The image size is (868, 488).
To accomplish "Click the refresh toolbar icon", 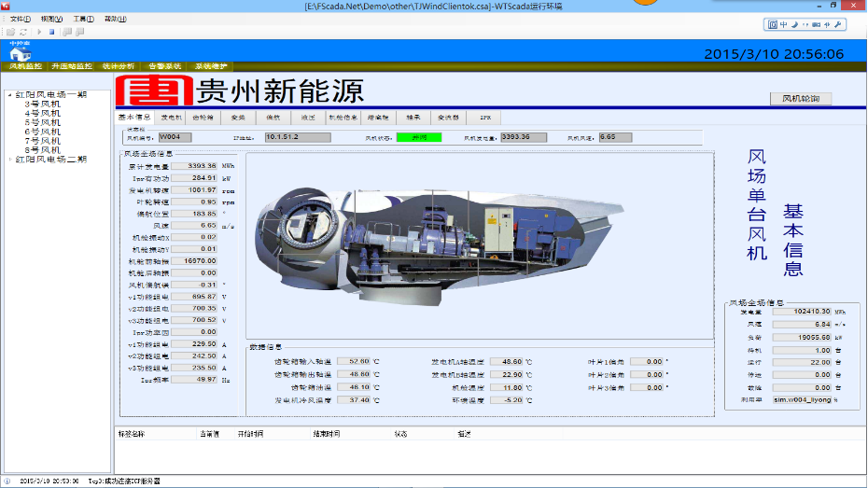I will click(x=23, y=32).
